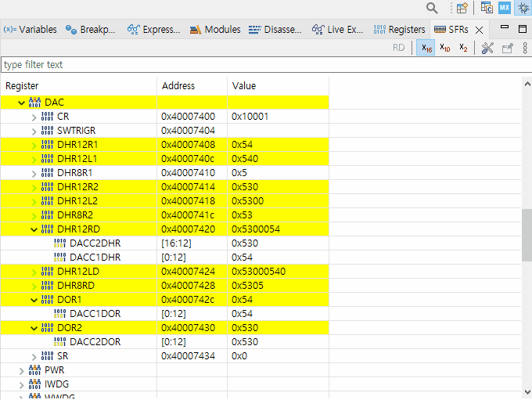
Task: Switch to the Disassembly tab
Action: pyautogui.click(x=275, y=30)
